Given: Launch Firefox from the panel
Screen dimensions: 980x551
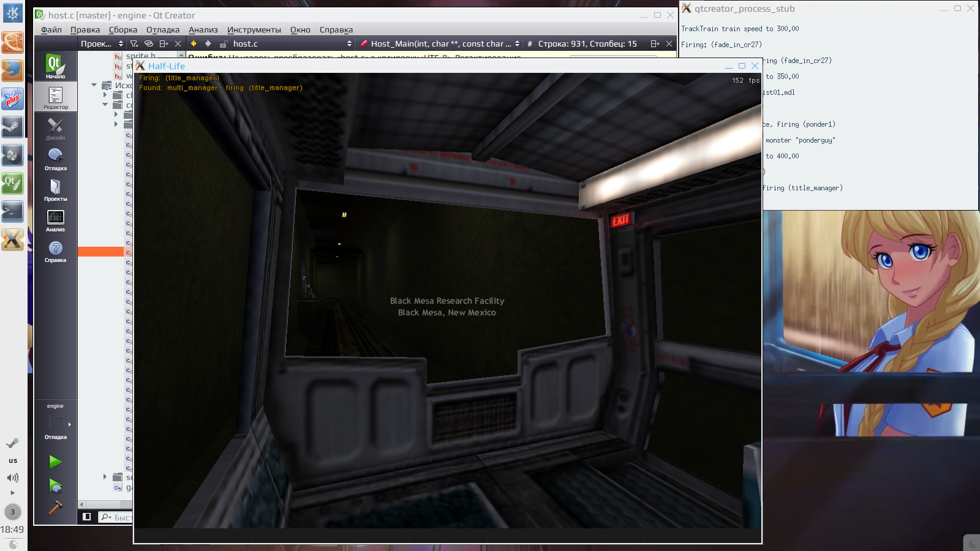Looking at the screenshot, I should (13, 70).
